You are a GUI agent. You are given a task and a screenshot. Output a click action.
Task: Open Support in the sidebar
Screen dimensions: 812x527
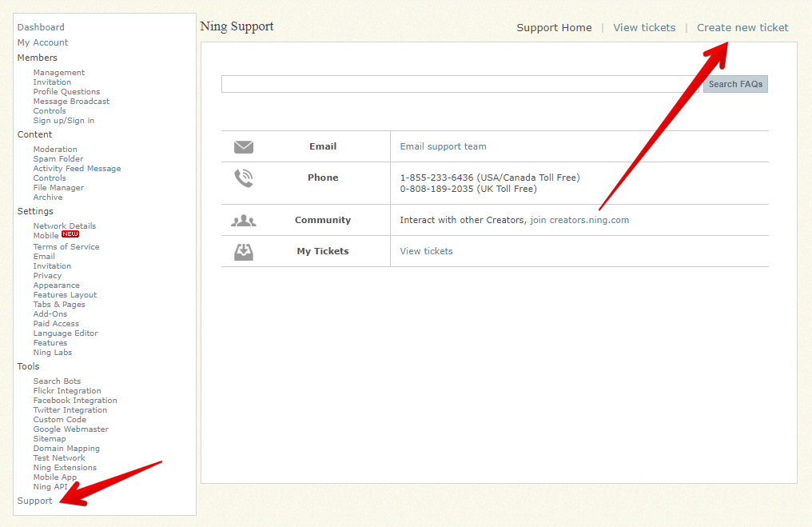click(34, 501)
